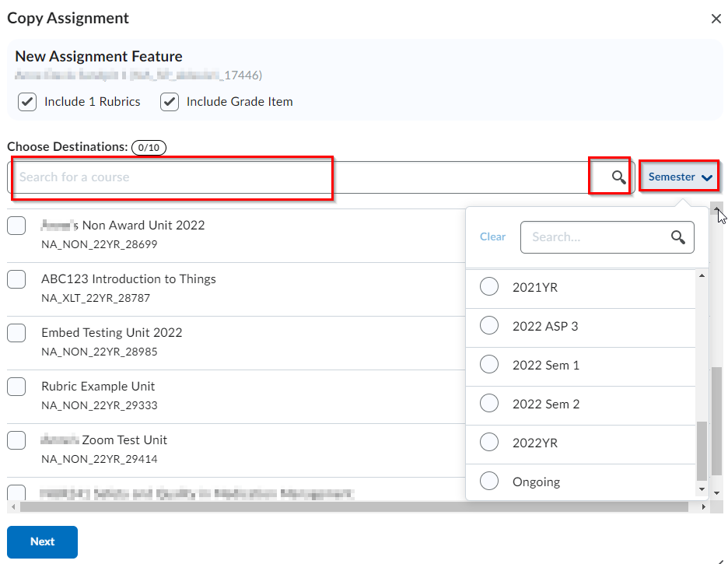The image size is (728, 564).
Task: Check the Zoom Test Unit course
Action: click(16, 440)
